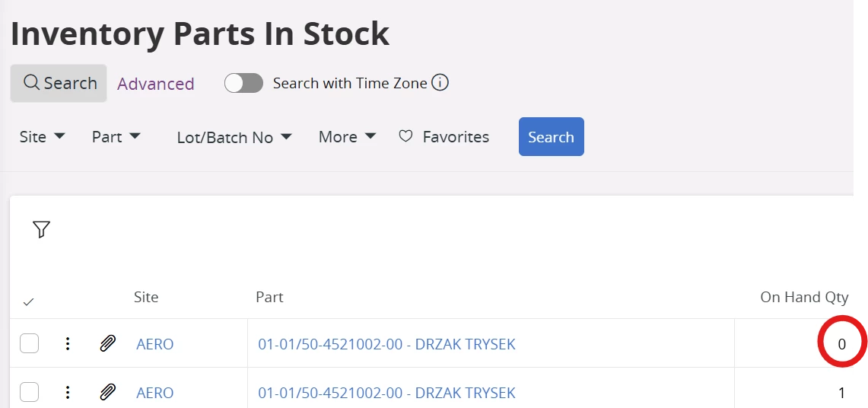
Task: Switch to the Advanced search mode
Action: (x=156, y=84)
